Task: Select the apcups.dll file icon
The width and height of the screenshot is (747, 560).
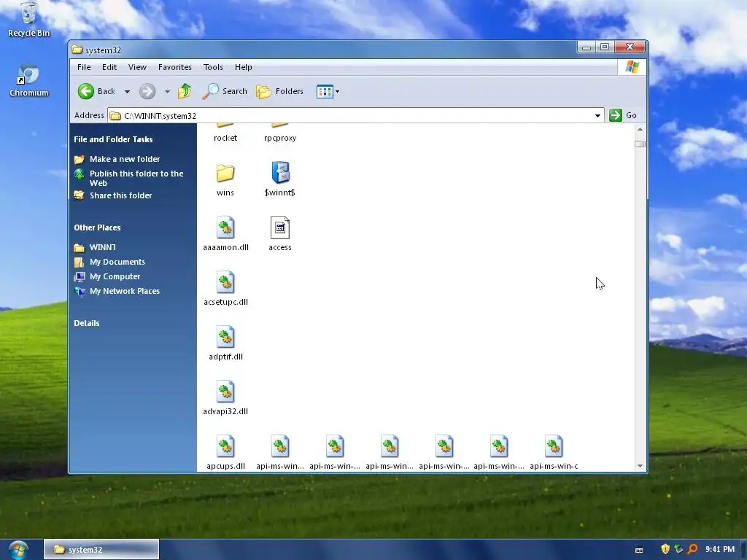Action: (x=225, y=447)
